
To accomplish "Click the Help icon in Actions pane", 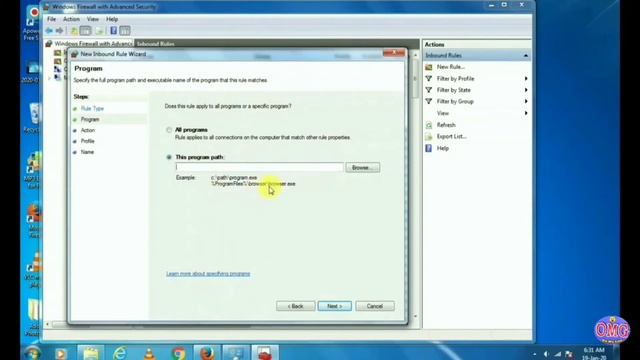I will [429, 148].
